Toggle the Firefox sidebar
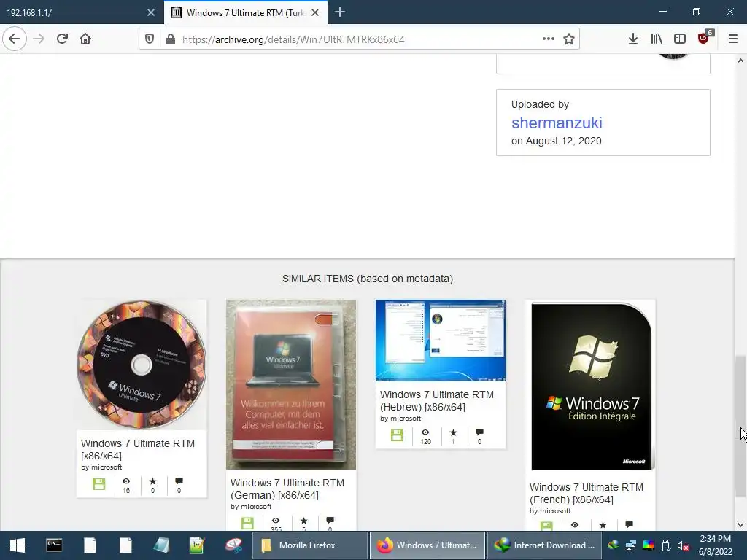This screenshot has height=560, width=747. (680, 39)
